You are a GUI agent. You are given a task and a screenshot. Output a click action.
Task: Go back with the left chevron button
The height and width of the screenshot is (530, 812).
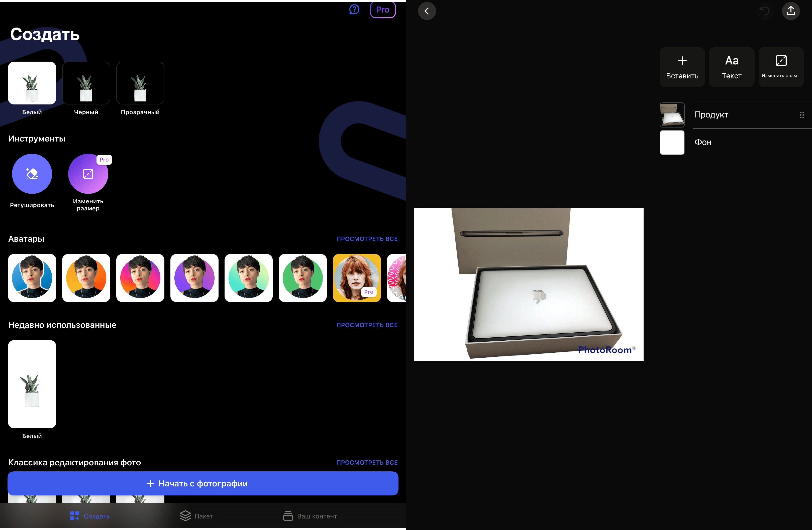pos(427,11)
